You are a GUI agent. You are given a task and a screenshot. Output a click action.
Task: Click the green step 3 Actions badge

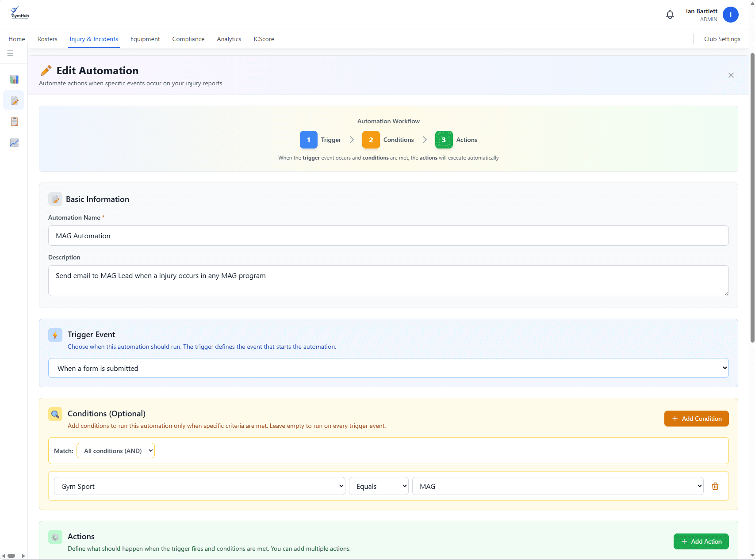pos(444,140)
